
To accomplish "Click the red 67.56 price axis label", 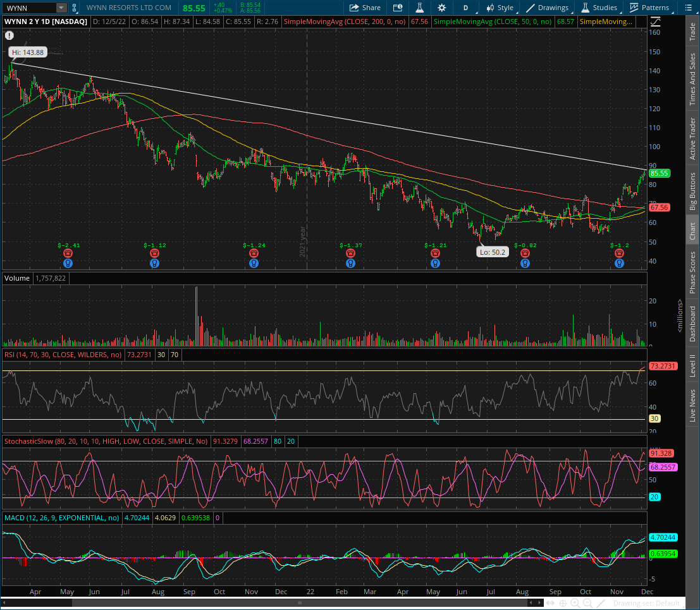I will point(659,207).
